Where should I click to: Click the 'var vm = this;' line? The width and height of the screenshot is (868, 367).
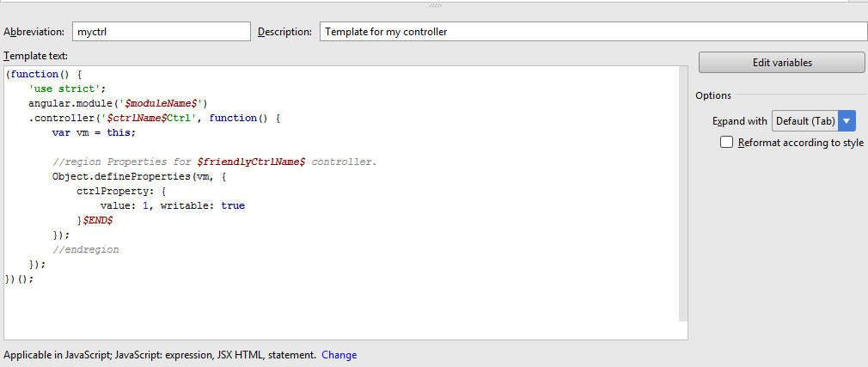click(94, 132)
